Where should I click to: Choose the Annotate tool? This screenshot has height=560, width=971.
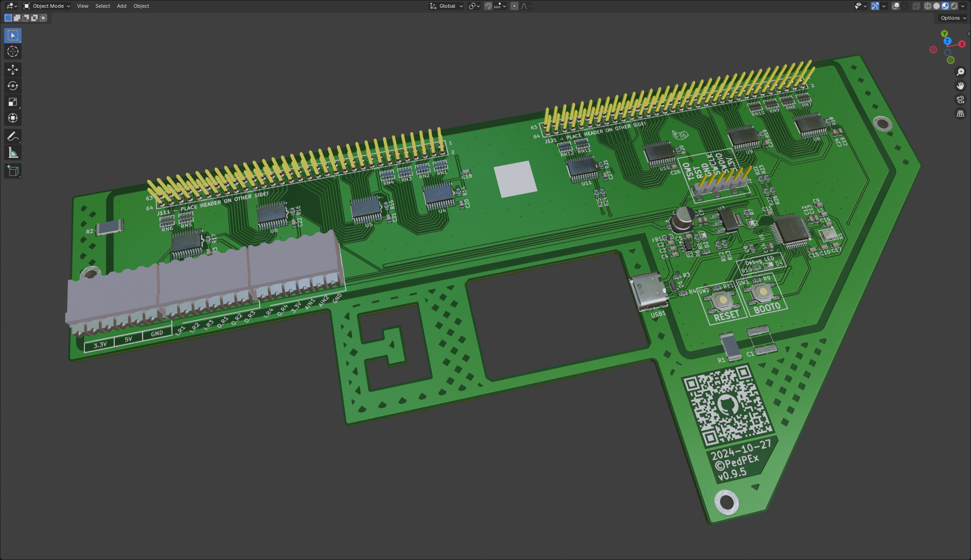point(13,136)
